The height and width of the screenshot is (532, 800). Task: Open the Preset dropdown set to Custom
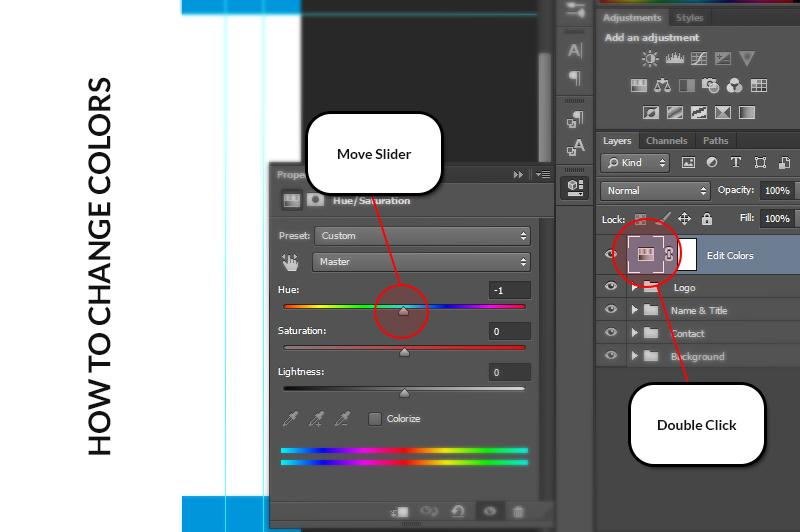coord(421,236)
